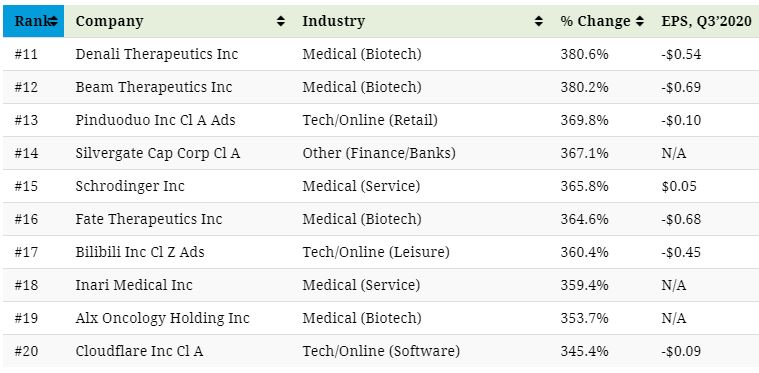The height and width of the screenshot is (373, 759).
Task: Select Bilibili Inc Cl Z Ads
Action: pyautogui.click(x=139, y=252)
